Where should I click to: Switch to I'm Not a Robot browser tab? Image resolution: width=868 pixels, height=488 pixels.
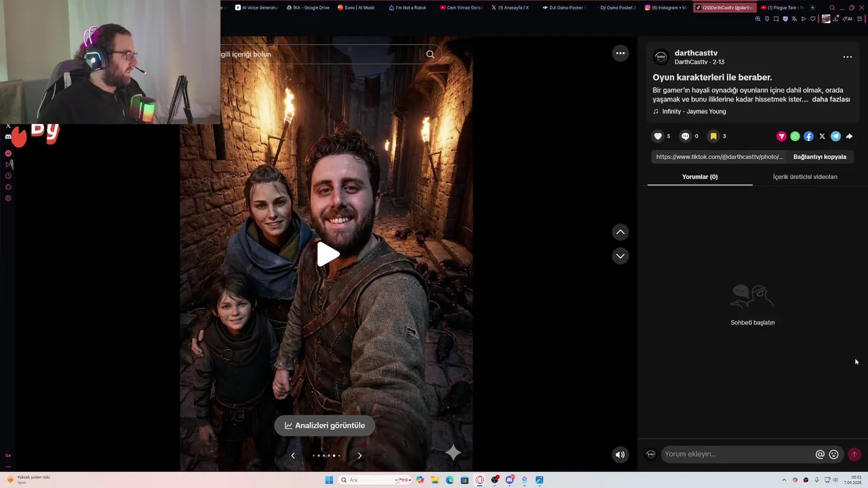pyautogui.click(x=408, y=7)
